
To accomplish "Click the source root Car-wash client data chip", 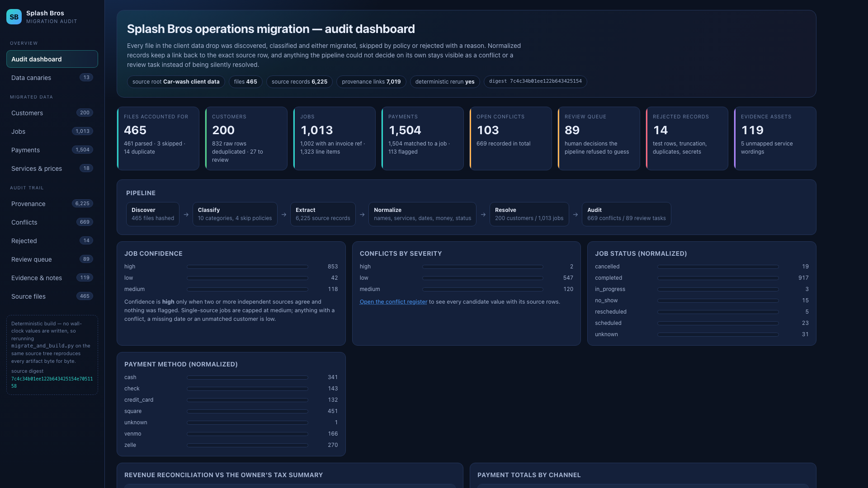I will pos(176,82).
